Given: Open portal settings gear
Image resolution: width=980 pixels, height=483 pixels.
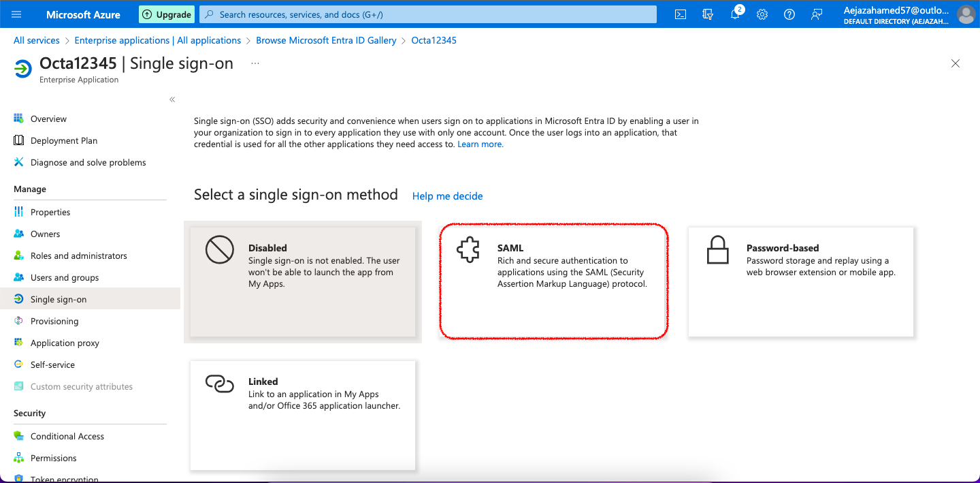Looking at the screenshot, I should [x=762, y=14].
